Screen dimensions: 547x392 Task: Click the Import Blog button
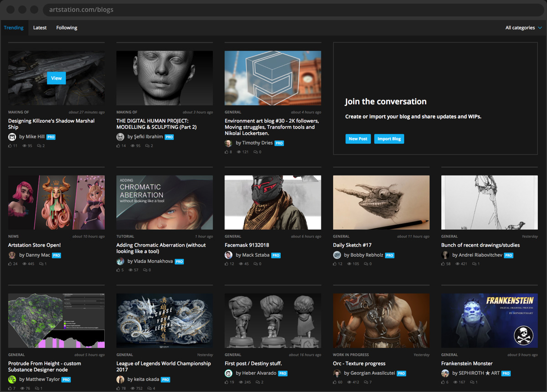(x=389, y=139)
